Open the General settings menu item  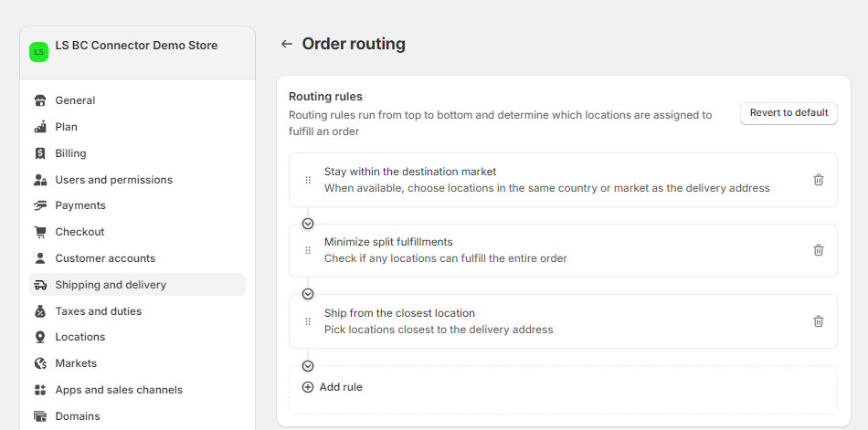(75, 100)
